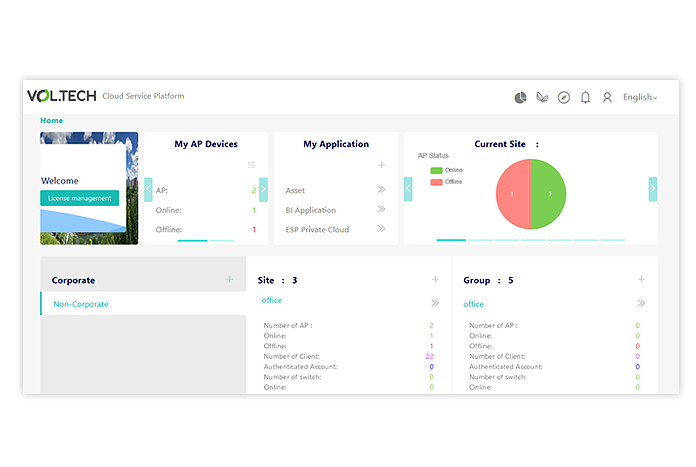Click the Online green legend swatch

click(x=436, y=170)
